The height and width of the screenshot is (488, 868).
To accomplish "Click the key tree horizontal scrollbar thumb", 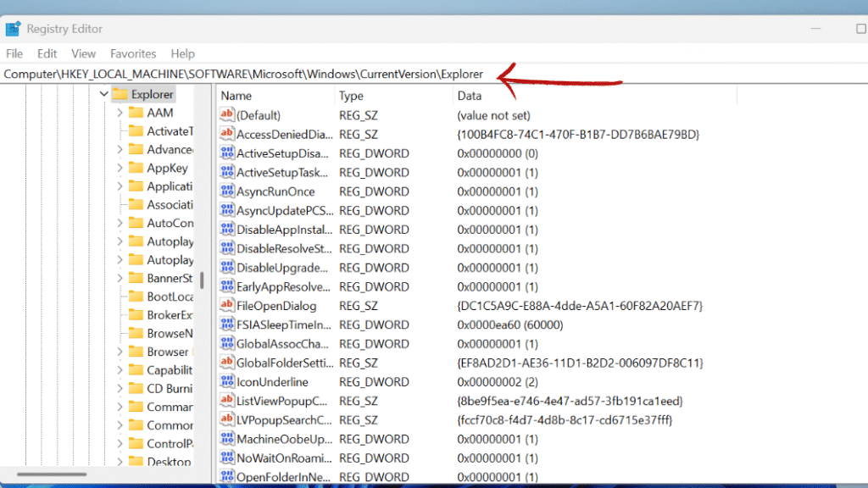I will click(52, 474).
